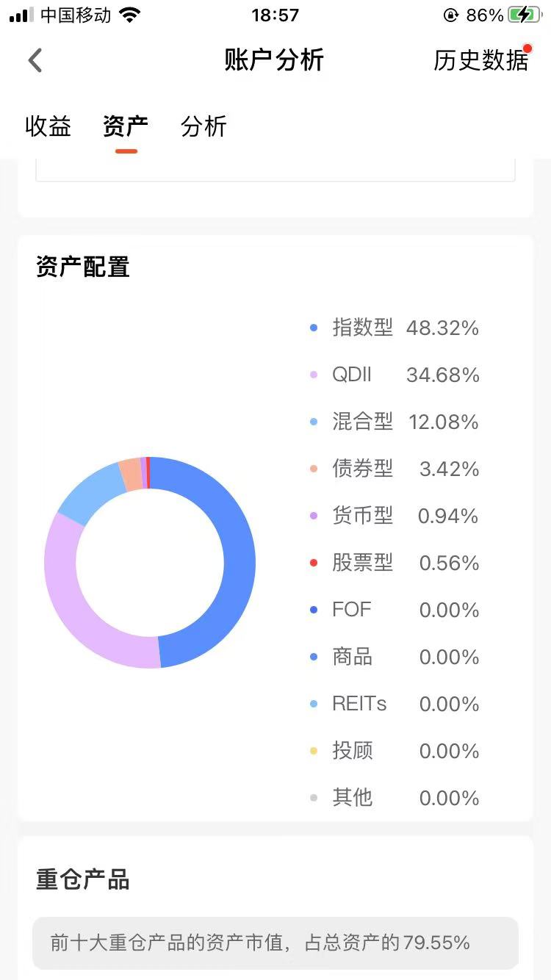Screen dimensions: 551x980
Task: Click the blue 指数型 legend dot
Action: pos(314,328)
